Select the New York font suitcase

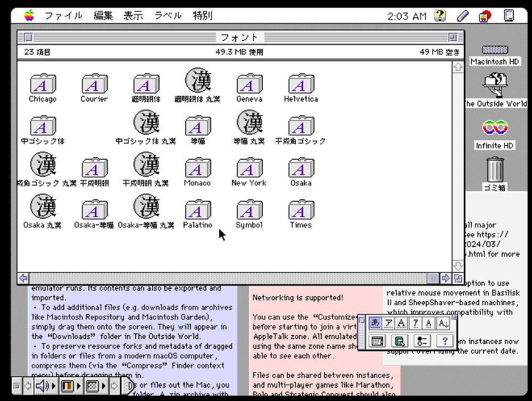pyautogui.click(x=250, y=167)
